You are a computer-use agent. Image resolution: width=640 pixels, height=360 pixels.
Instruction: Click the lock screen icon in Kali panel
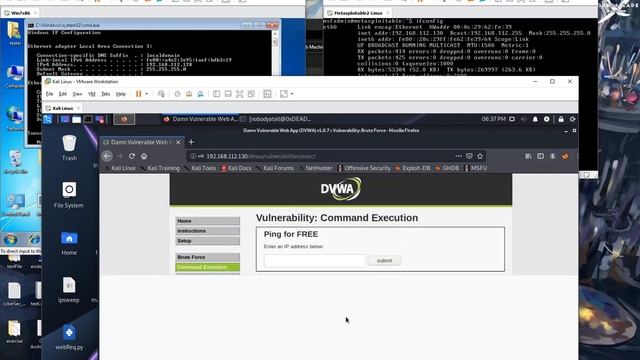pos(561,119)
